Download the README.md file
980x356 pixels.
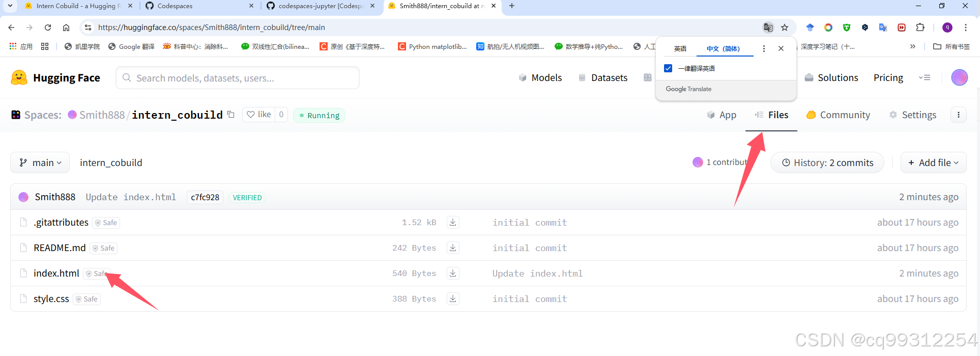point(453,248)
